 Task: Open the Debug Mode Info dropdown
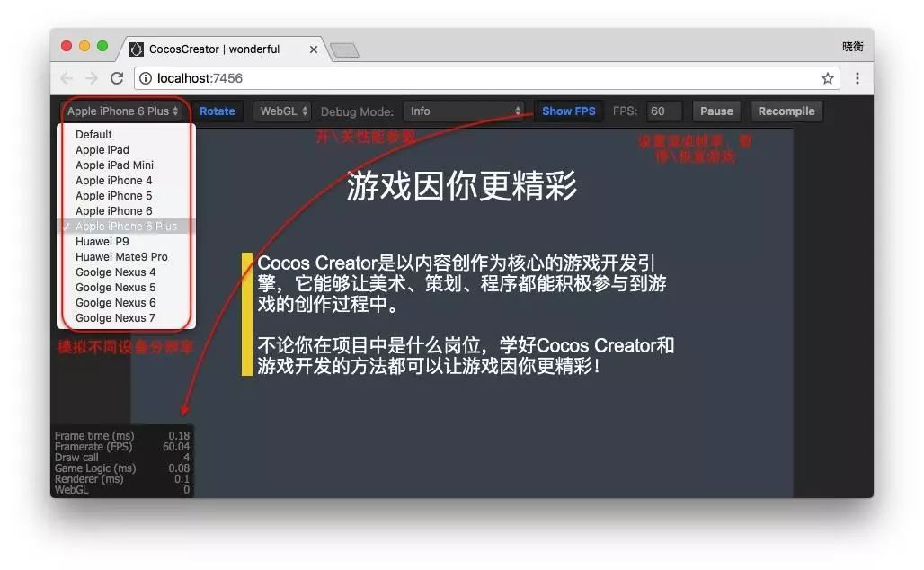(x=465, y=111)
